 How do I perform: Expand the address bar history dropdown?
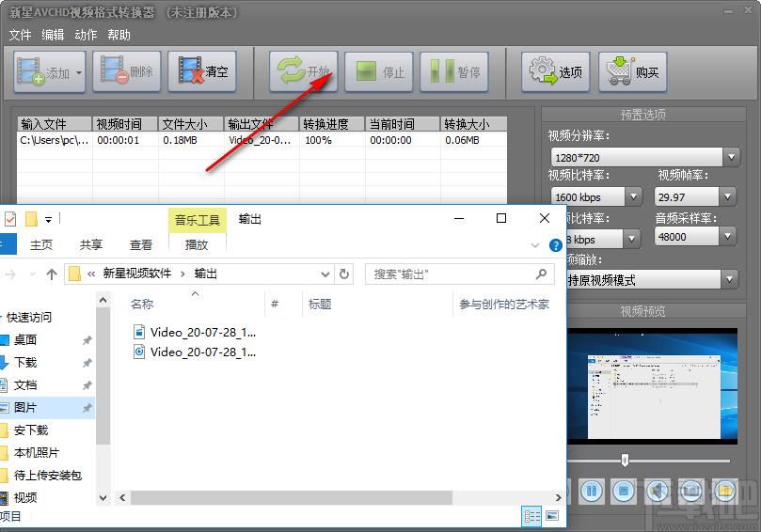click(x=325, y=274)
